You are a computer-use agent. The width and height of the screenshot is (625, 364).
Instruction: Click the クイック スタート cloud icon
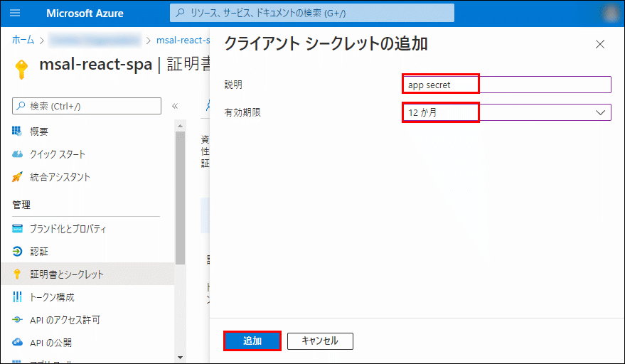point(17,154)
